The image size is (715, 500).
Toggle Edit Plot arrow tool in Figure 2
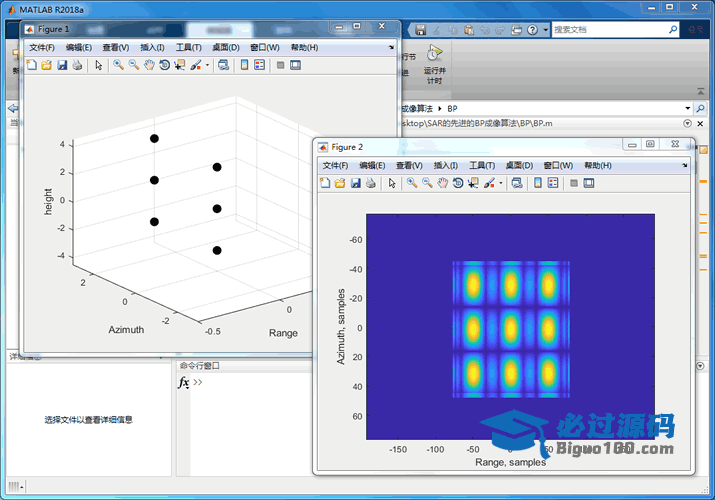pyautogui.click(x=392, y=183)
